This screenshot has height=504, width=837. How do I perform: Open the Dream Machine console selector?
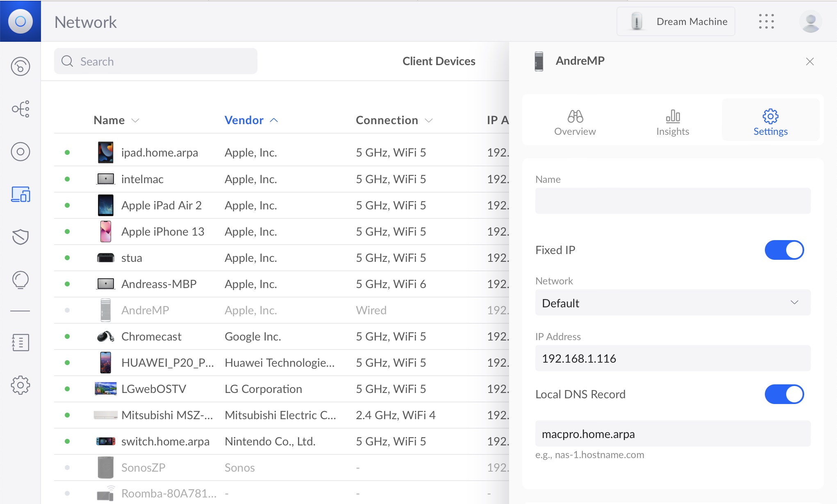[x=676, y=21]
